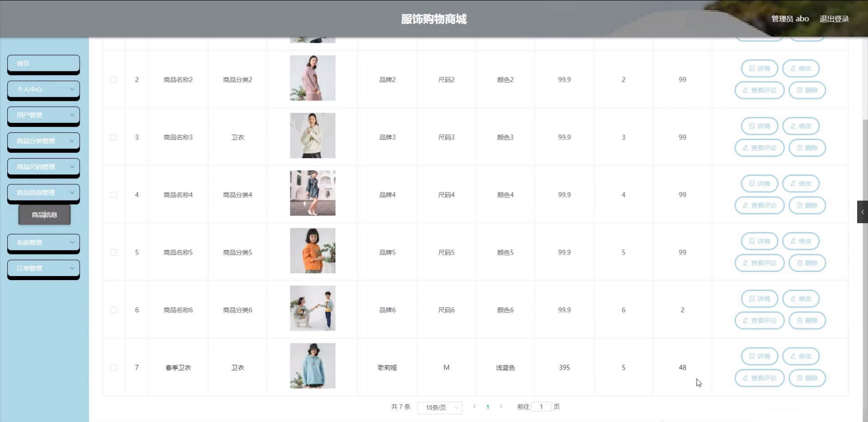The image size is (868, 422).
Task: Collapse 商品信息管理 sidebar menu
Action: coord(43,192)
